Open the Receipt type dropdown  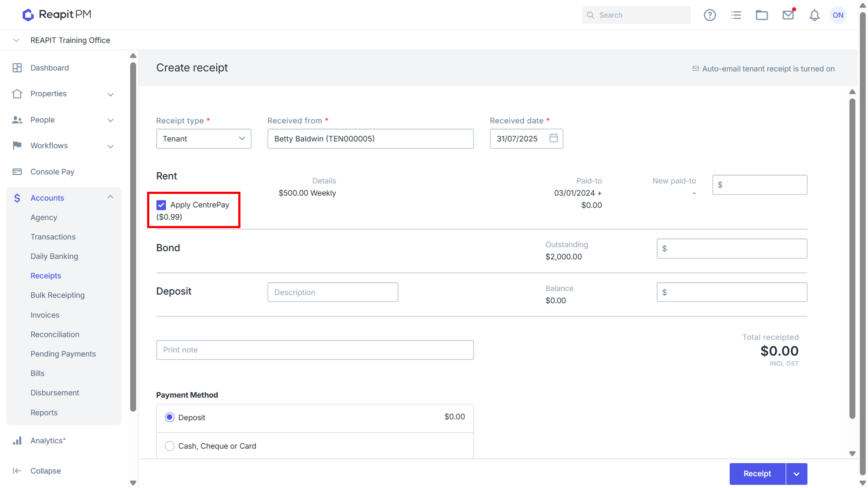(x=204, y=139)
